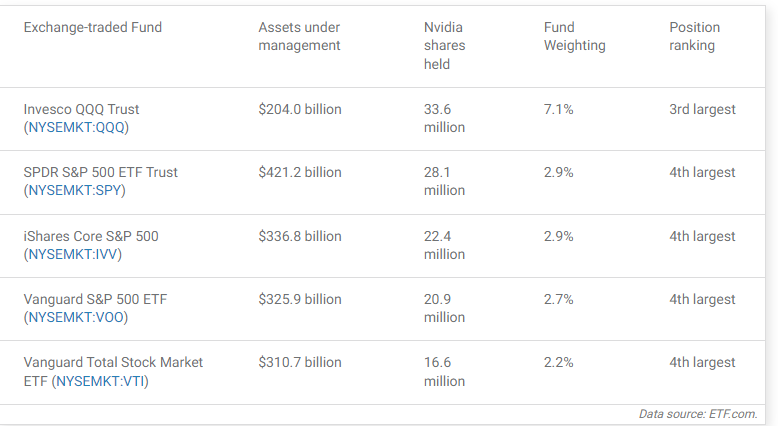The height and width of the screenshot is (426, 778).
Task: Select the iShares Core S&P 500 name
Action: [x=91, y=236]
